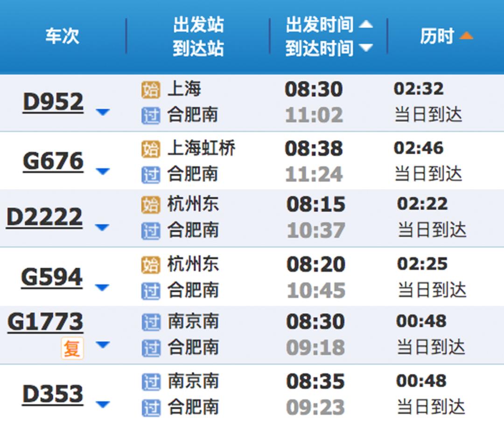Sort ascending with 出发时间 up arrow
Viewport: 504px width, 422px height.
(366, 24)
